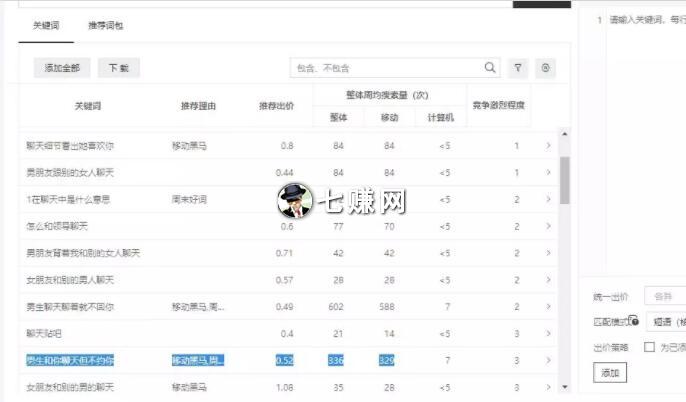Expand row 男生和你聊天但不约你 arrow
Screen dimensions: 686x402
[549, 360]
